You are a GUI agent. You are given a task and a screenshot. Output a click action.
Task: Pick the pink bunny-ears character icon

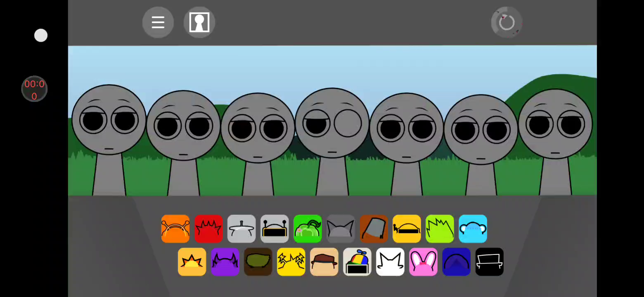[x=423, y=262]
